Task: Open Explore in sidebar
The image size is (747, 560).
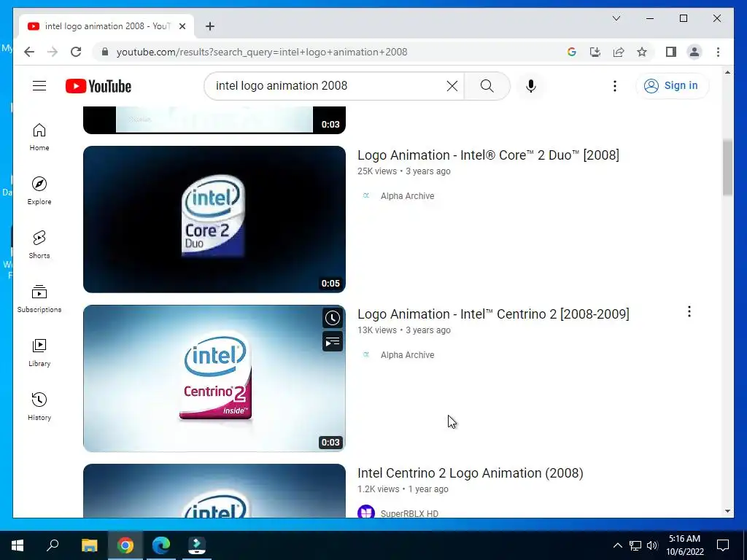Action: coord(39,191)
